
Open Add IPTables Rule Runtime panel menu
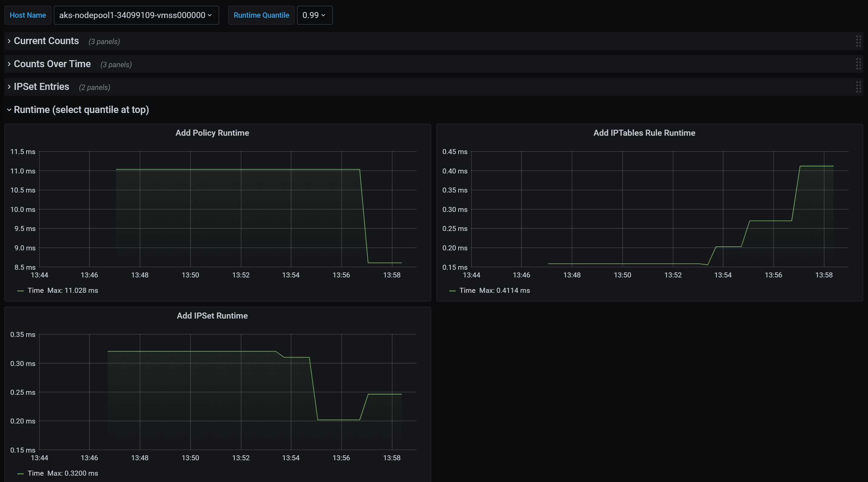click(644, 133)
